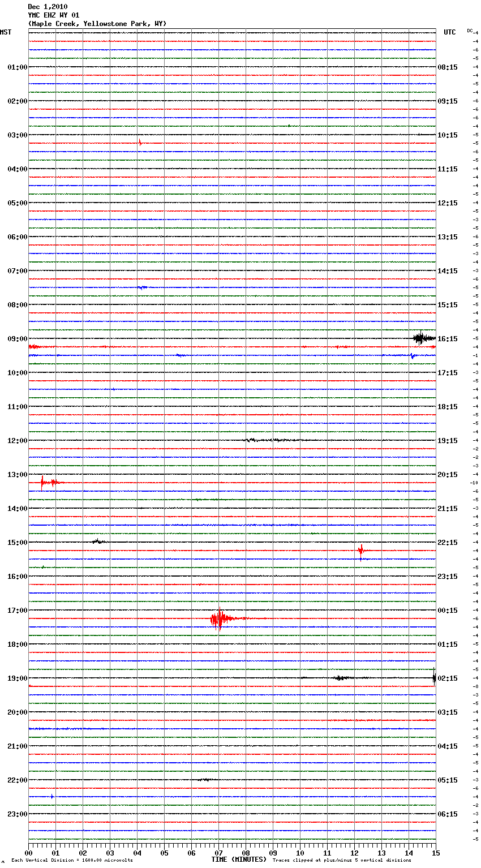Click the bottom axis minute tick "12"

[x=355, y=853]
